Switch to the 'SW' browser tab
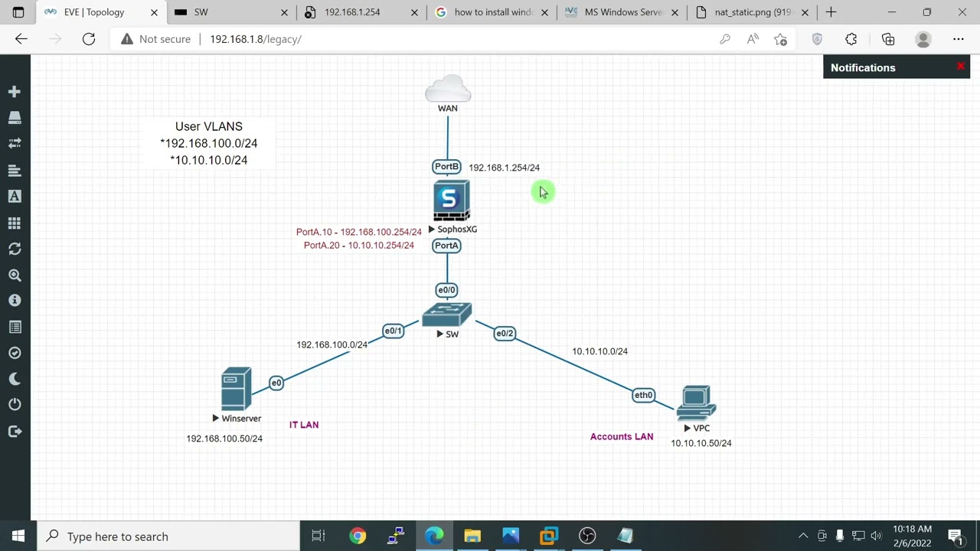Screen dimensions: 980x551 coord(232,12)
